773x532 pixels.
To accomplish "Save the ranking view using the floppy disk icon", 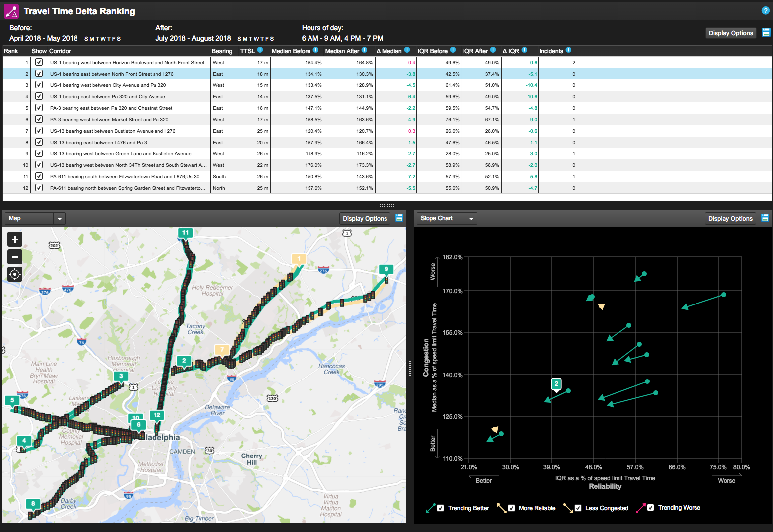I will [x=766, y=32].
